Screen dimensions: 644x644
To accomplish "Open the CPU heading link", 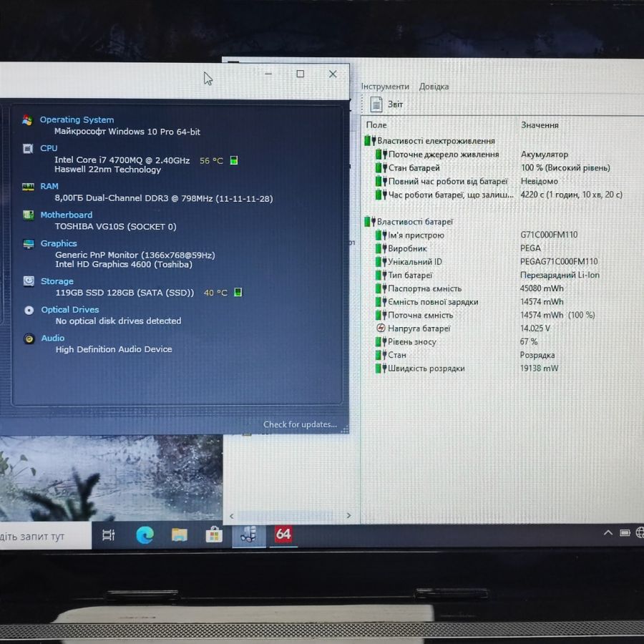I will (49, 148).
